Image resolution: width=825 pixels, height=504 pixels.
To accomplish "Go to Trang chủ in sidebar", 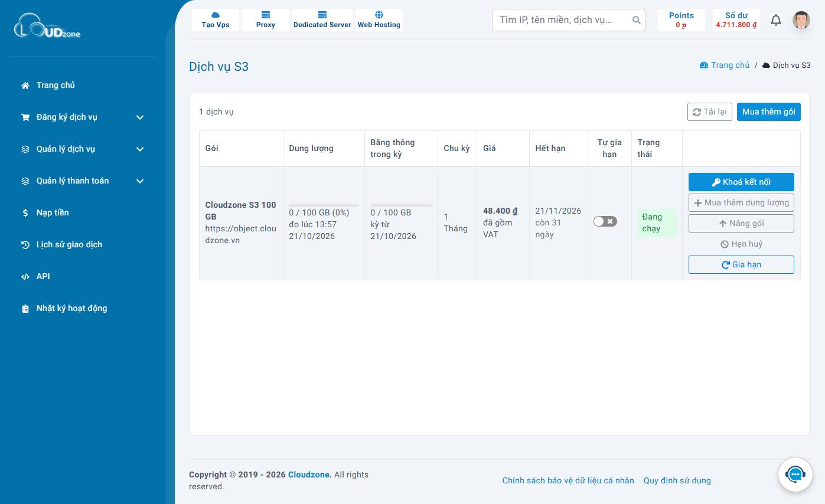I will coord(83,85).
